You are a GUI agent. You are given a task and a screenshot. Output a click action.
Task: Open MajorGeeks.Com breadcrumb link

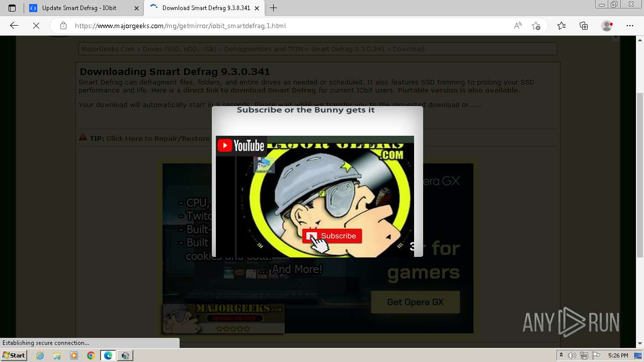point(108,49)
